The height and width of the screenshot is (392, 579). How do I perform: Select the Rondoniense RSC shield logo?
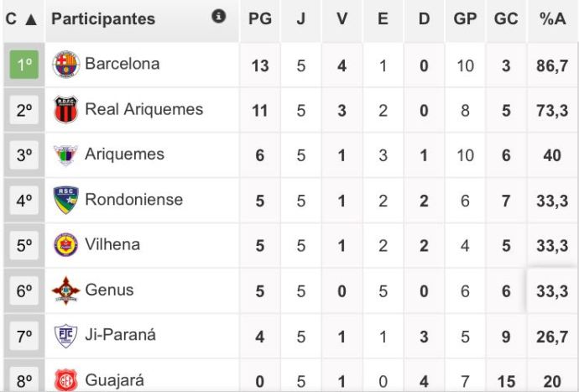pos(65,200)
